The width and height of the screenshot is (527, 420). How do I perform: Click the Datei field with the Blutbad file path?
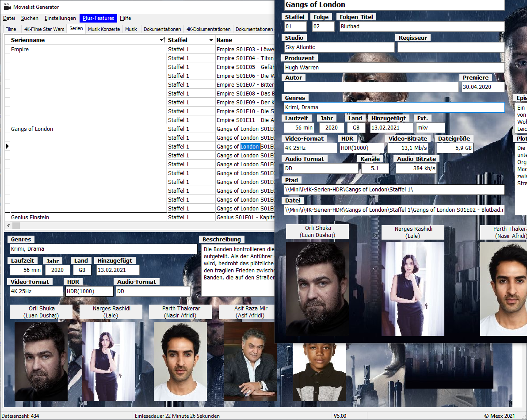click(394, 210)
